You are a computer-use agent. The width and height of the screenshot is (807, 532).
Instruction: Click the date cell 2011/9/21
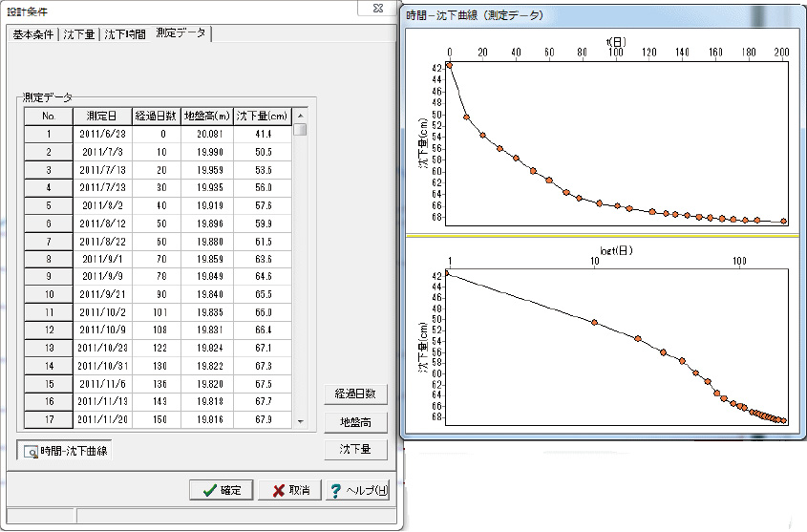coord(102,294)
